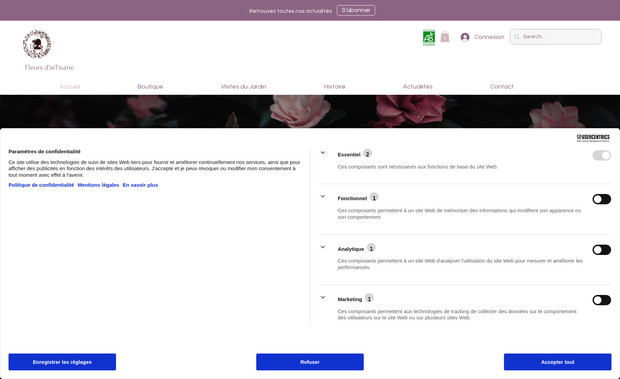
Task: Click the Connexion login link
Action: [489, 37]
